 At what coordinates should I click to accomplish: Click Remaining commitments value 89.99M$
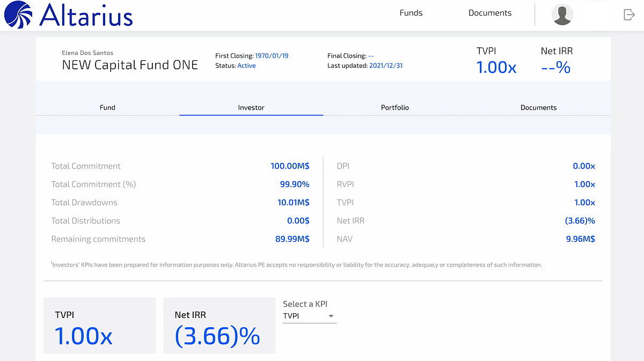(292, 239)
